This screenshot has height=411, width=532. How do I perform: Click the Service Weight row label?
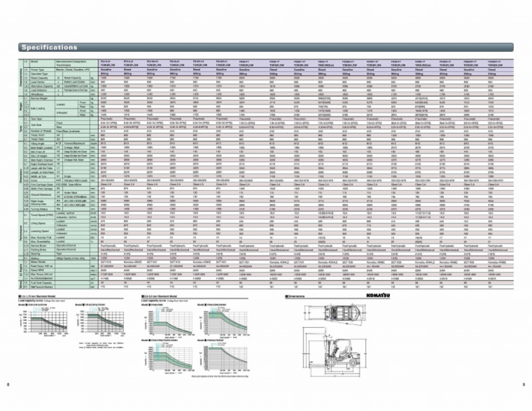pos(39,98)
